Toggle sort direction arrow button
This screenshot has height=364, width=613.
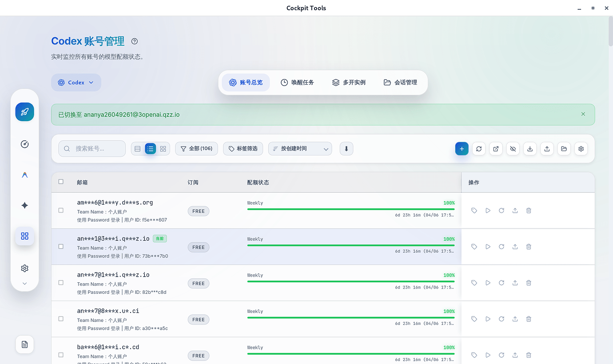click(x=346, y=149)
